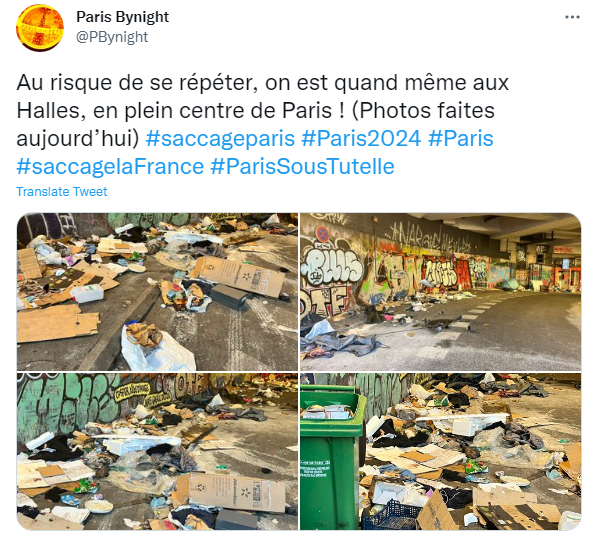Open the @PBynight handle link
This screenshot has height=543, width=590.
[112, 37]
